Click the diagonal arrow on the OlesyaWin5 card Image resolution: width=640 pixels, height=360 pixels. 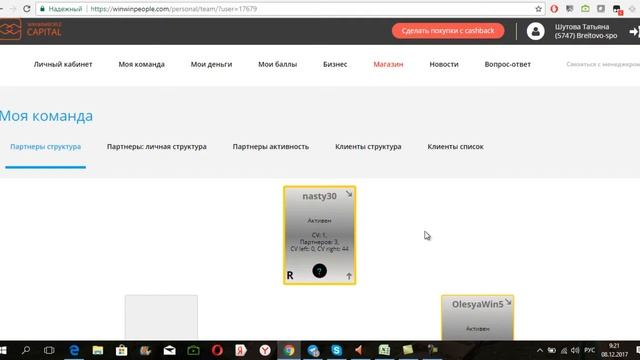508,302
